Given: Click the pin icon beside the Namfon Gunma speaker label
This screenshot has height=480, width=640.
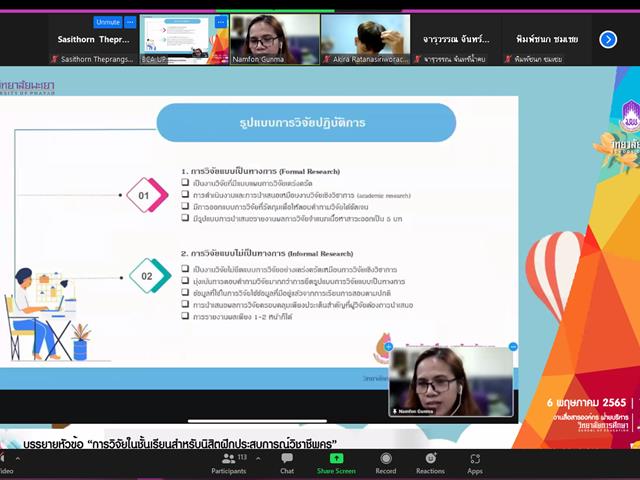Looking at the screenshot, I should pyautogui.click(x=395, y=411).
